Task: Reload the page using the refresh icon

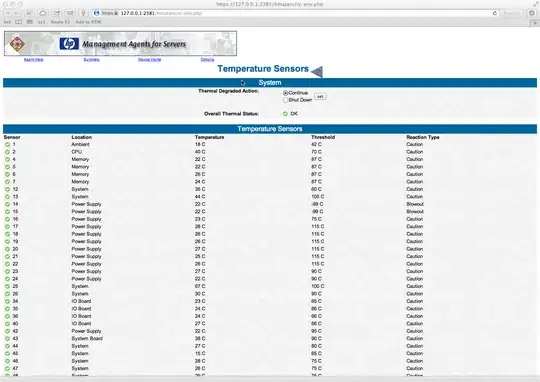Action: pos(495,13)
